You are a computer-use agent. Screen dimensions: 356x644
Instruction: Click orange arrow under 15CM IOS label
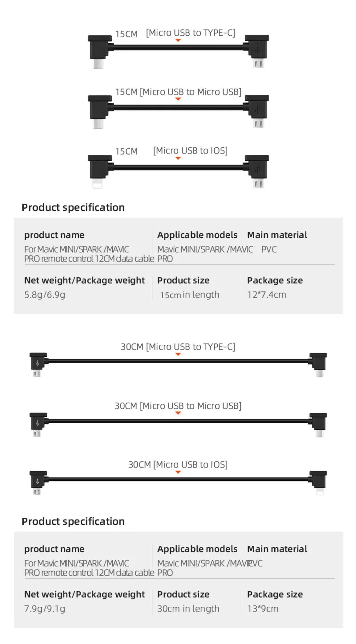click(x=178, y=158)
